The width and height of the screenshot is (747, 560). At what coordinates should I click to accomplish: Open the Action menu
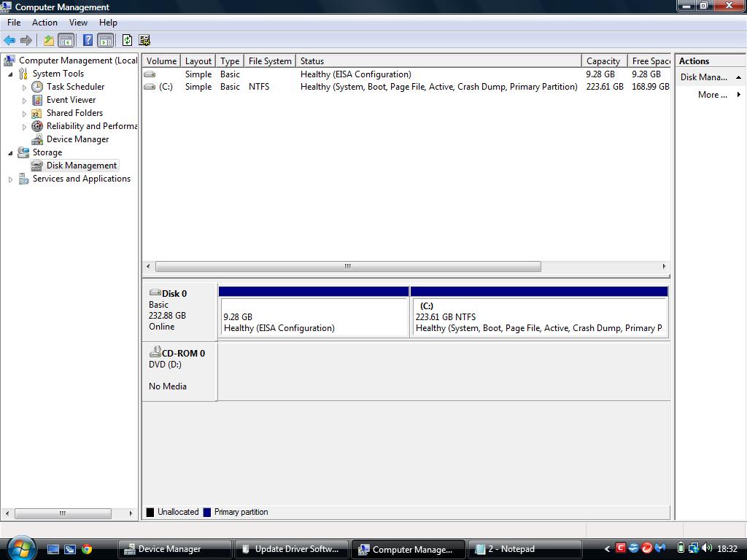coord(44,23)
